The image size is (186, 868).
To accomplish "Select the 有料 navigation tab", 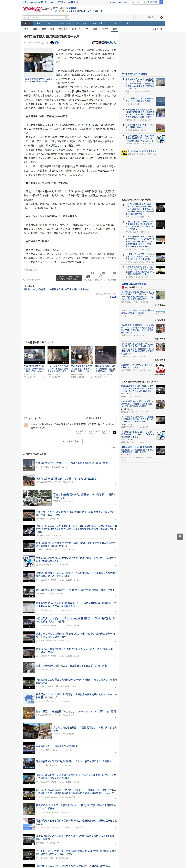I will (128, 24).
